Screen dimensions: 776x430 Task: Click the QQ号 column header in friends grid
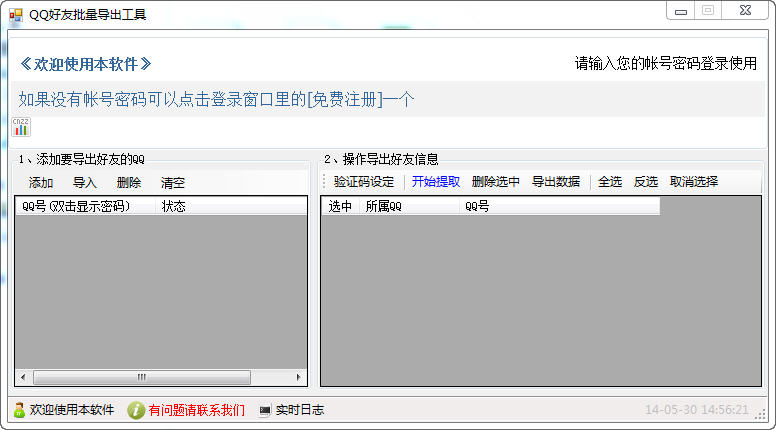tap(559, 206)
